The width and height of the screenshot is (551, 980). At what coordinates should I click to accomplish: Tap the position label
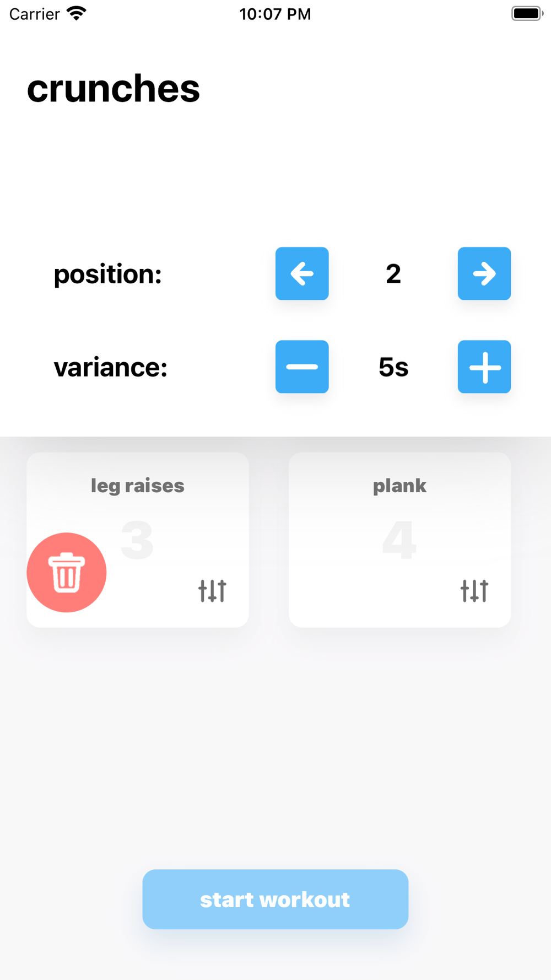(108, 274)
